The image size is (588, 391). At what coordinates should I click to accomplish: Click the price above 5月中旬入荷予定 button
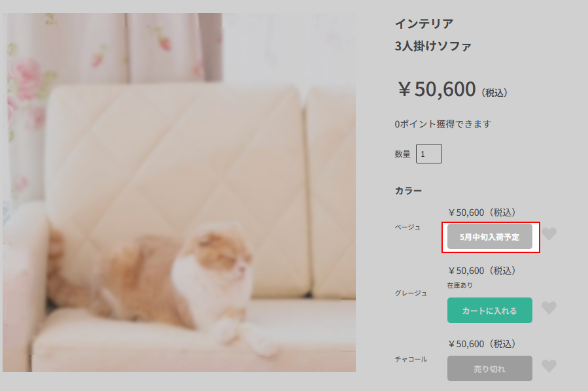coord(482,212)
